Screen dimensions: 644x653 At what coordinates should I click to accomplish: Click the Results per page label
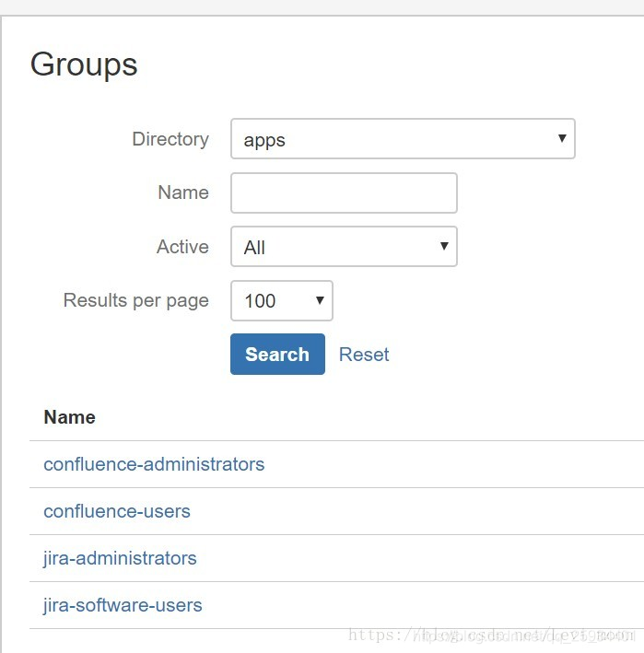135,300
